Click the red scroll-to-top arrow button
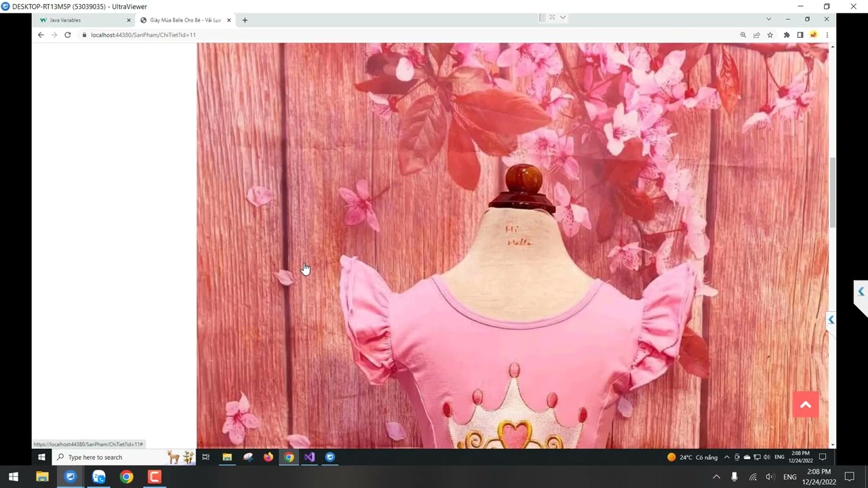The height and width of the screenshot is (488, 868). coord(806,405)
